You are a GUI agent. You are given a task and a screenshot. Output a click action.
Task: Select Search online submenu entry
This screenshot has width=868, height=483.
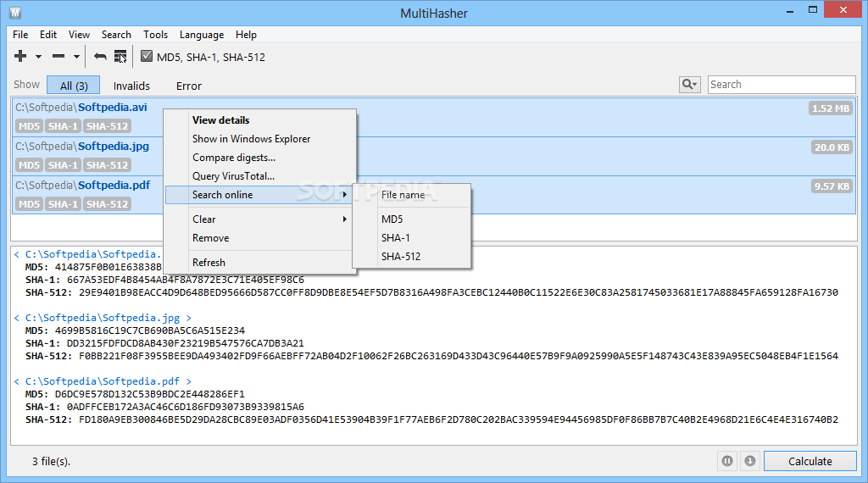259,195
